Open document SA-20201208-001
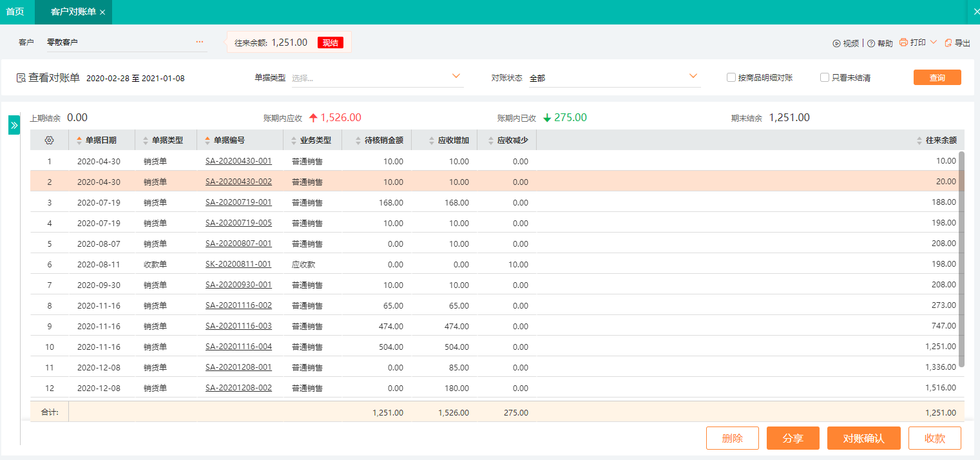Viewport: 980px width, 460px height. (238, 367)
